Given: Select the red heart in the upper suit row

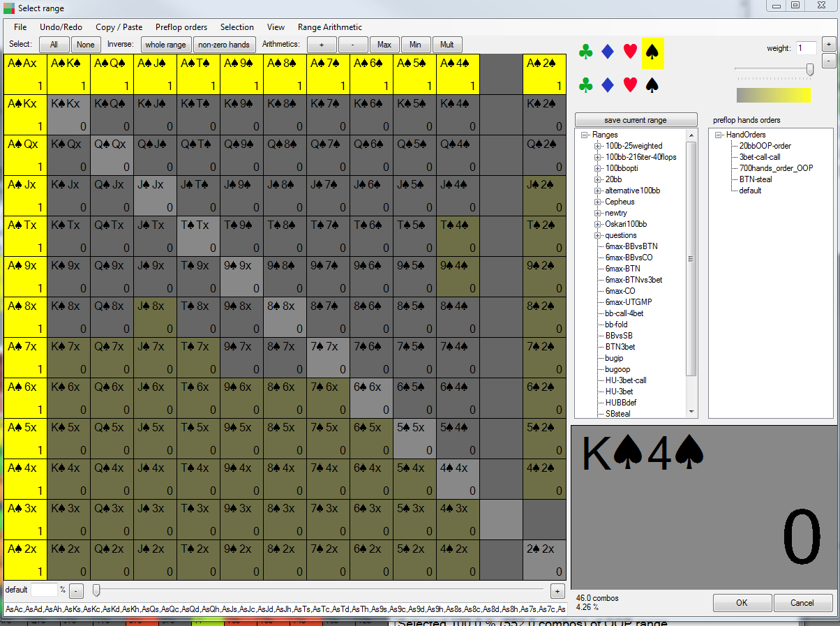Looking at the screenshot, I should tap(630, 52).
